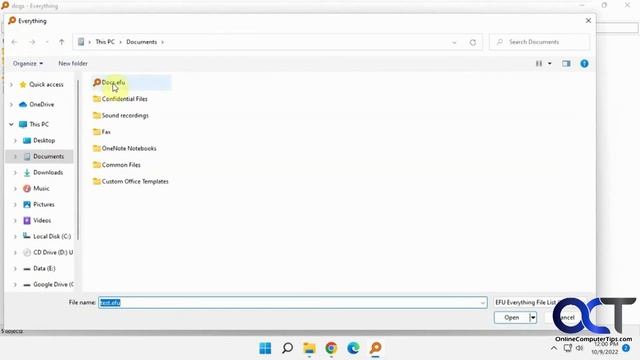Expand the Downloads node
640x360 pixels.
click(x=16, y=173)
